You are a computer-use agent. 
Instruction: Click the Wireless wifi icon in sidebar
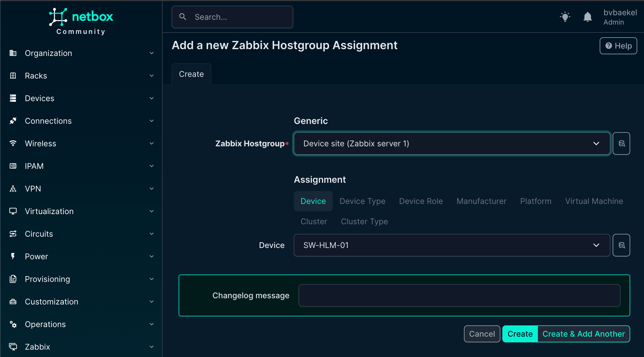[13, 143]
